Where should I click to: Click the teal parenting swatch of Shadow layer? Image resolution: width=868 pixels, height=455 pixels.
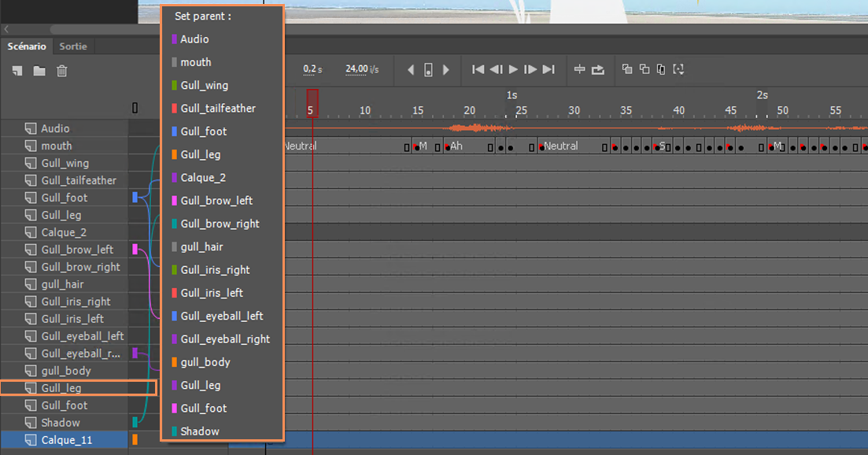(135, 423)
